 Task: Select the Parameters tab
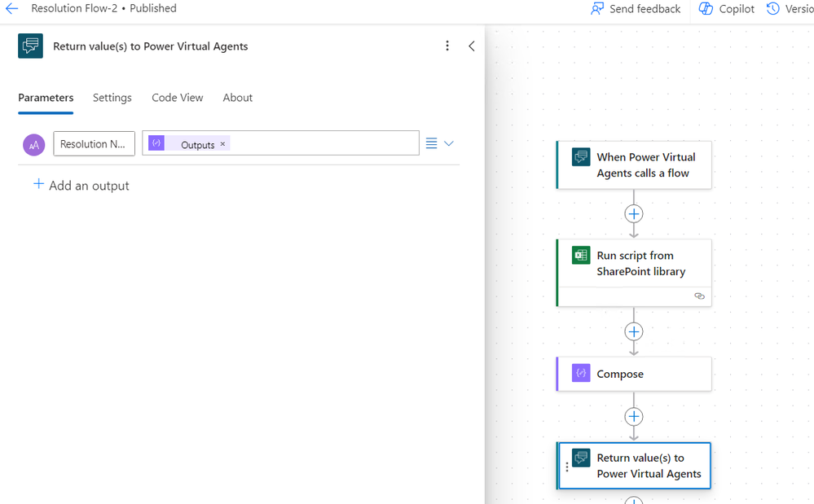[x=46, y=98]
